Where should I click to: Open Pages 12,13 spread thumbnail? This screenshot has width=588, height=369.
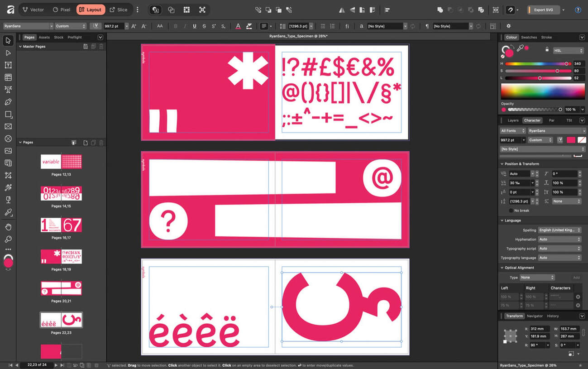61,162
